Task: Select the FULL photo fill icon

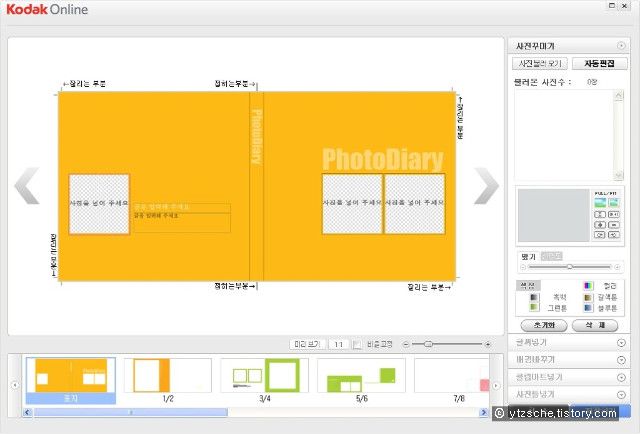Action: click(600, 203)
